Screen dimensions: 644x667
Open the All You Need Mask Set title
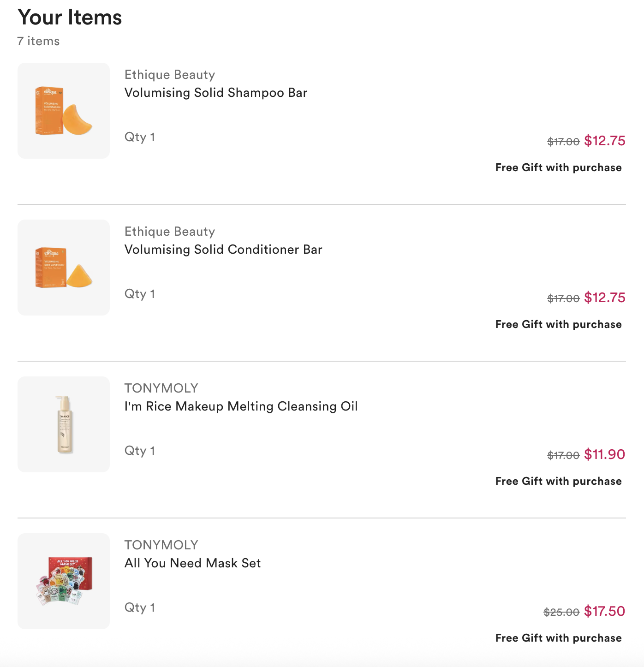tap(192, 563)
